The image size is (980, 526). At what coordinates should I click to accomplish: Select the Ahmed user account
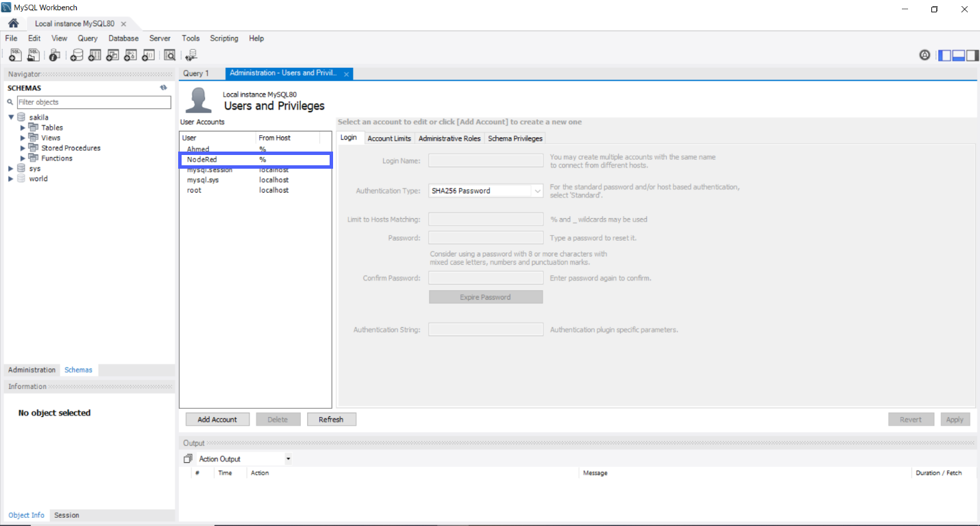[255, 149]
